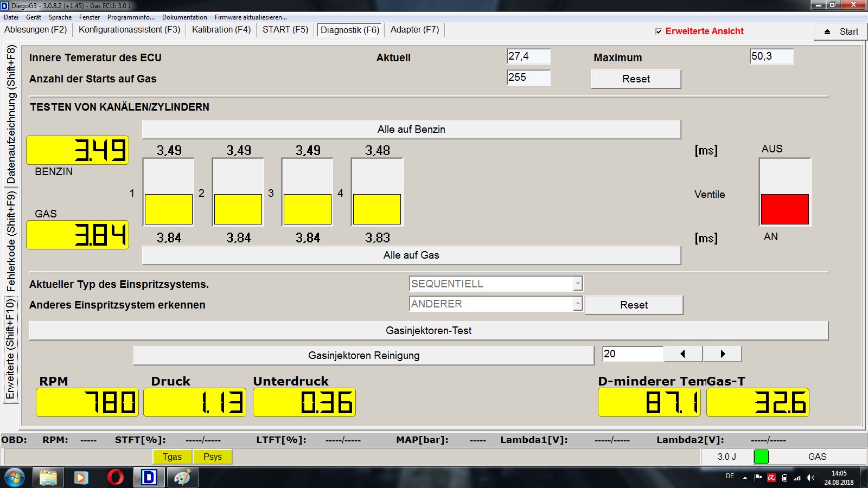
Task: Switch to START (F5) tab
Action: click(285, 30)
